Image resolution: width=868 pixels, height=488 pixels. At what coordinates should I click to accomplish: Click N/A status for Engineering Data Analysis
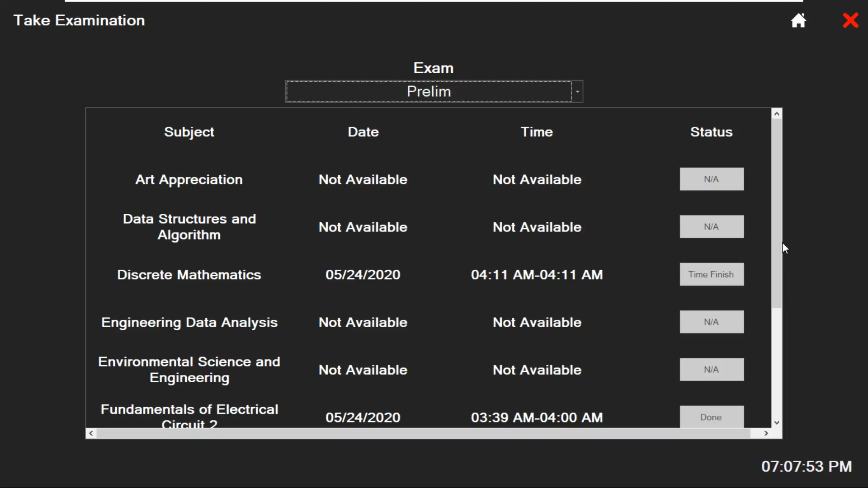point(712,322)
